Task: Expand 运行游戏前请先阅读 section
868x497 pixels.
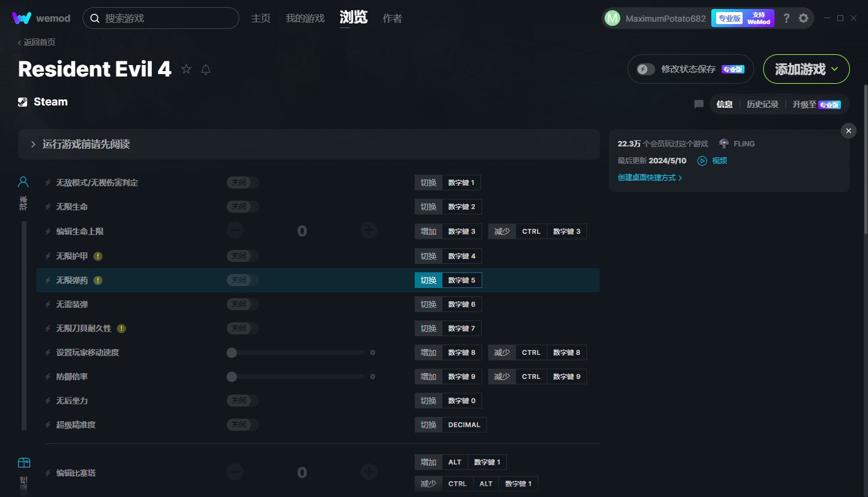Action: [x=309, y=144]
